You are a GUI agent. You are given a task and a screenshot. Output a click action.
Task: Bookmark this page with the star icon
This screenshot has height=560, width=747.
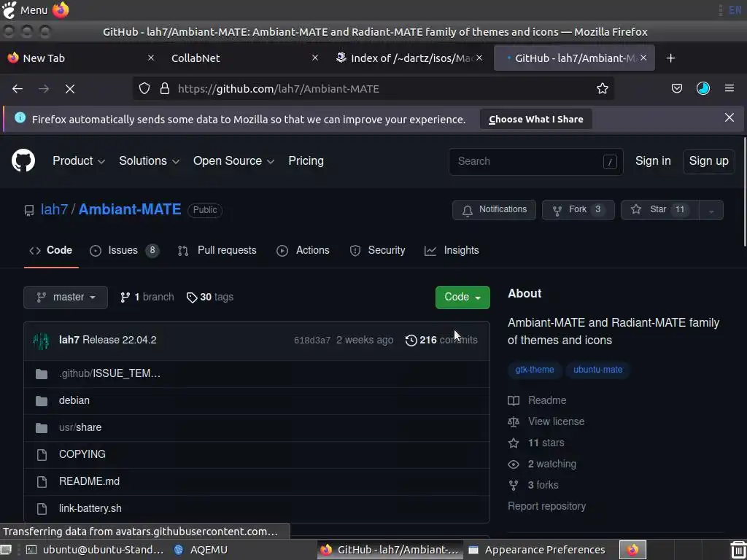pos(602,88)
